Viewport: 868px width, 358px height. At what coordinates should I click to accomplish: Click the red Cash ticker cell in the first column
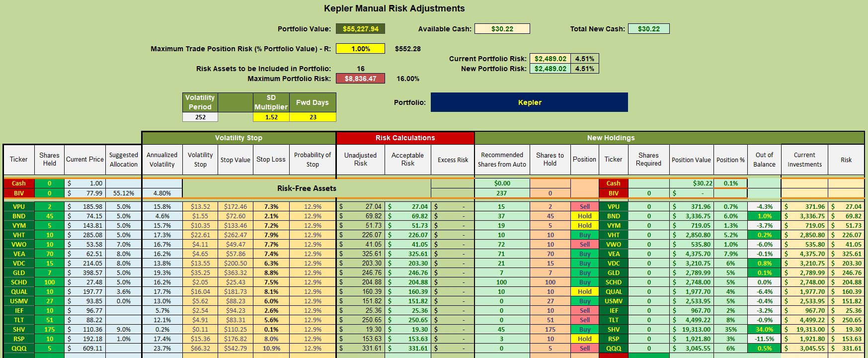click(19, 183)
